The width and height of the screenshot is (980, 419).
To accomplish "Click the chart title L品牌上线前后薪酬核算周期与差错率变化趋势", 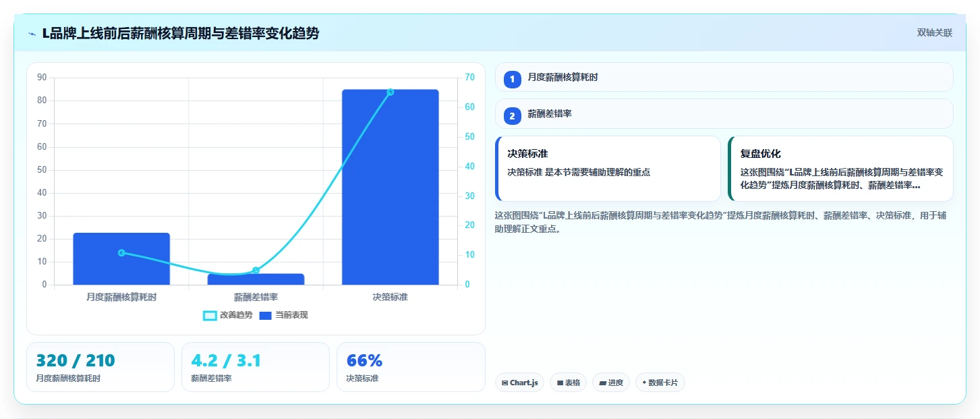I will 181,33.
